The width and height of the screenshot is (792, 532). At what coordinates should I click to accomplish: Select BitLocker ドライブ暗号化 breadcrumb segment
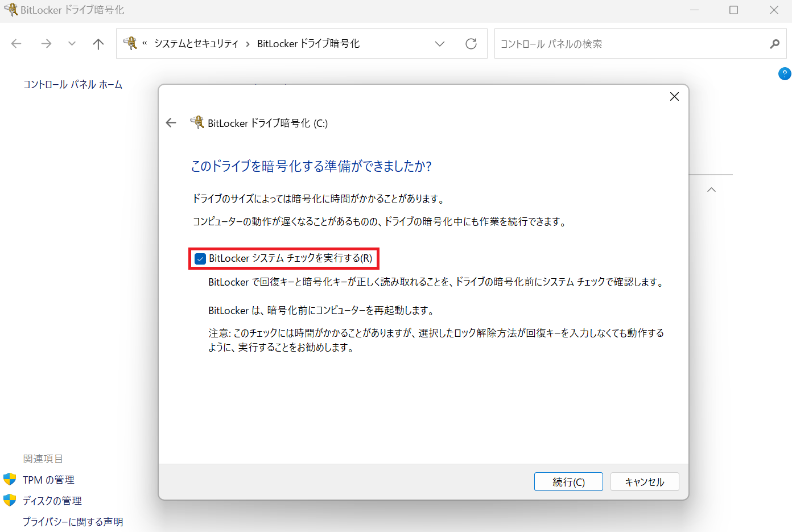308,44
